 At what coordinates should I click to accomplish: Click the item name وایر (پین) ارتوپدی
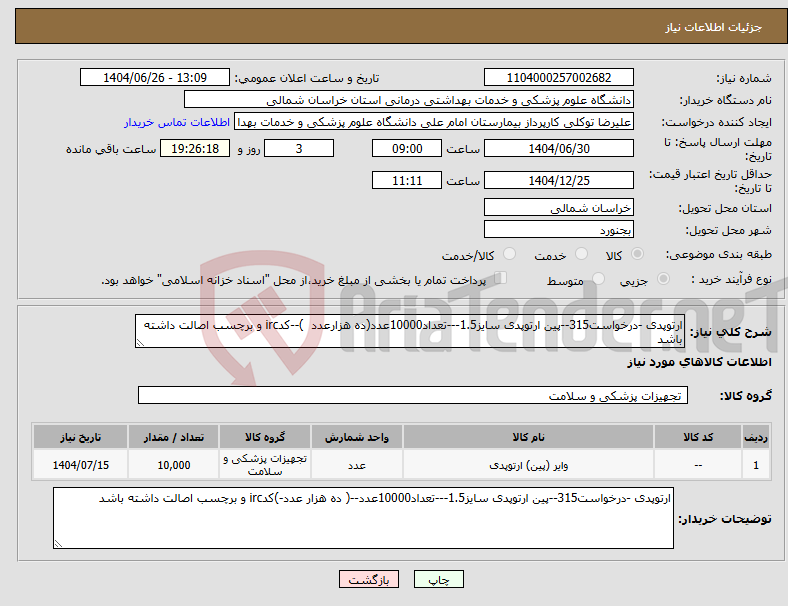(x=528, y=465)
